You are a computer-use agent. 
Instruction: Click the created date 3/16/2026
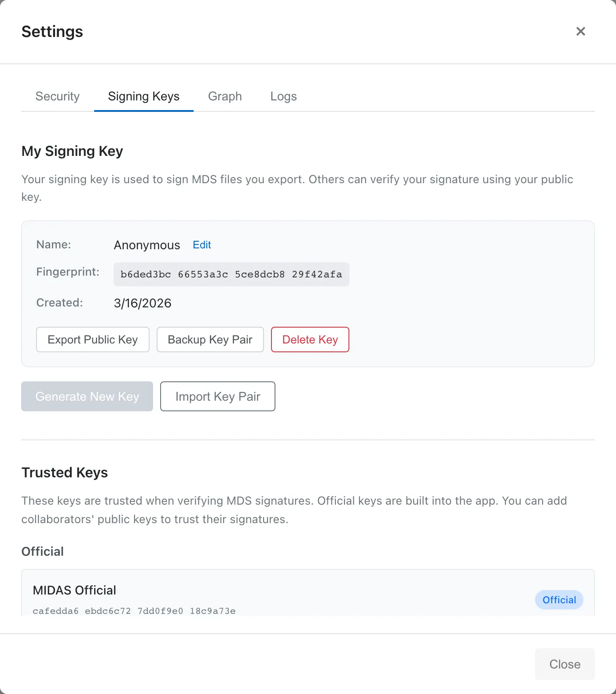tap(143, 303)
